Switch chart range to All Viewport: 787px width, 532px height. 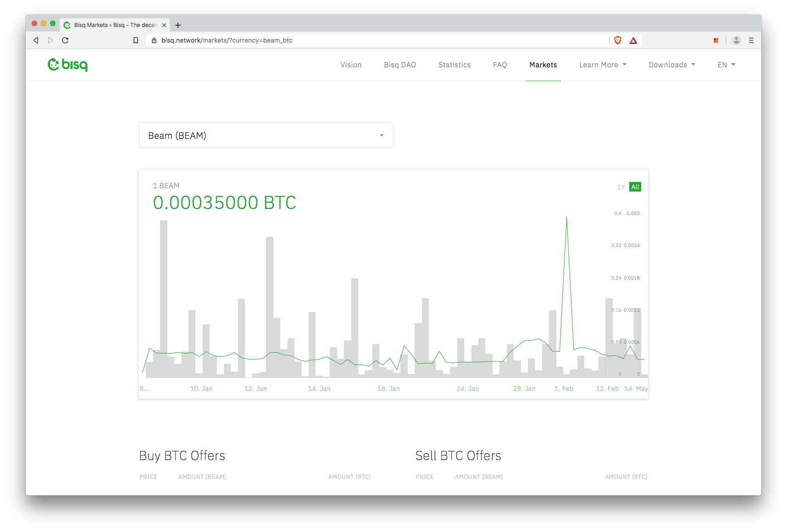point(635,187)
